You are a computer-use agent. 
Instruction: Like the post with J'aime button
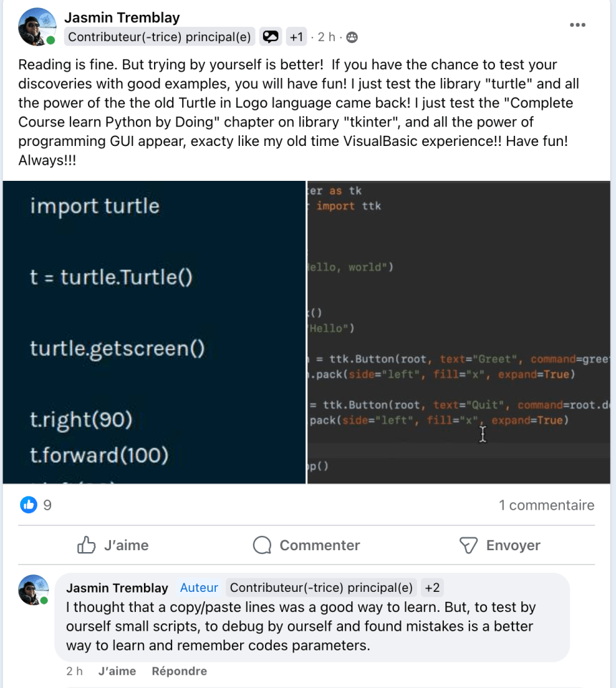point(113,545)
